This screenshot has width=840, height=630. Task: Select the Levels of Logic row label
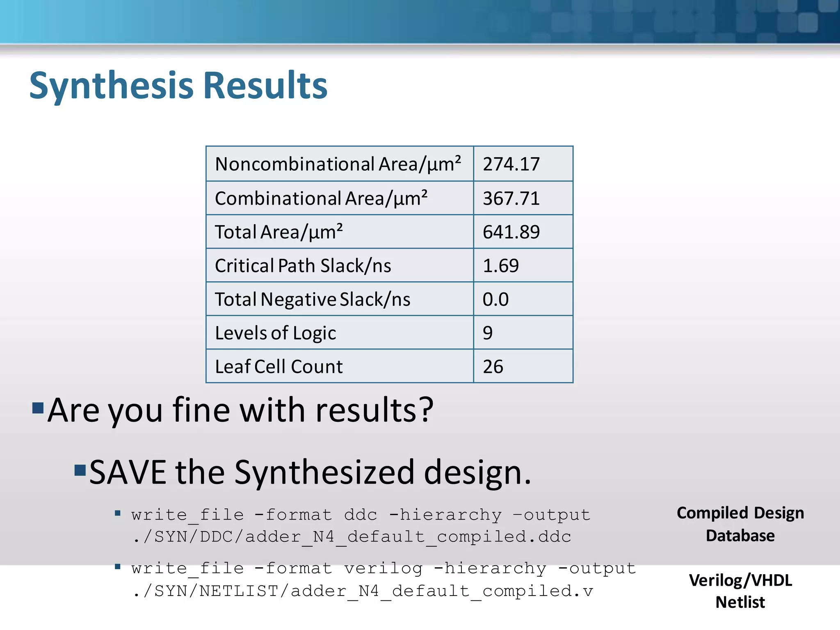pyautogui.click(x=275, y=333)
